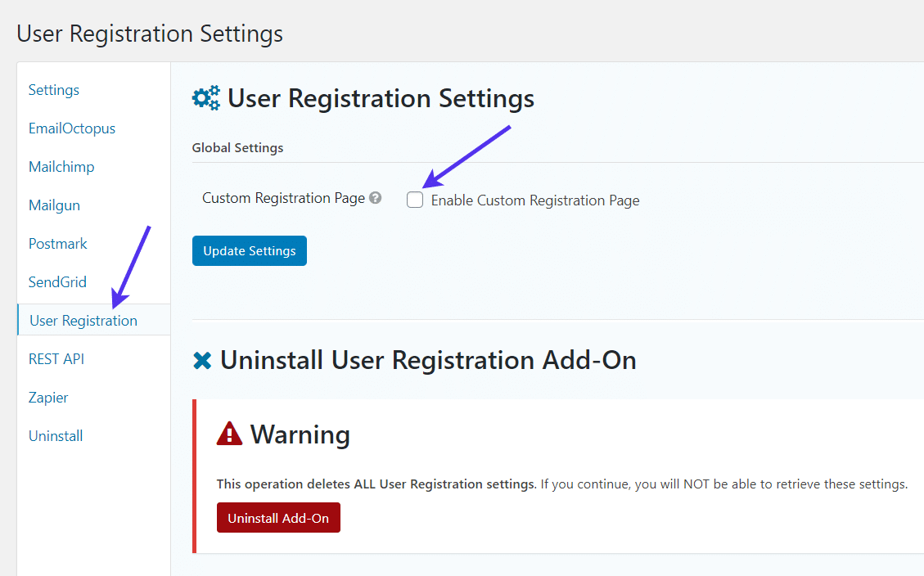Open the EmailOctopus settings tab

click(71, 128)
